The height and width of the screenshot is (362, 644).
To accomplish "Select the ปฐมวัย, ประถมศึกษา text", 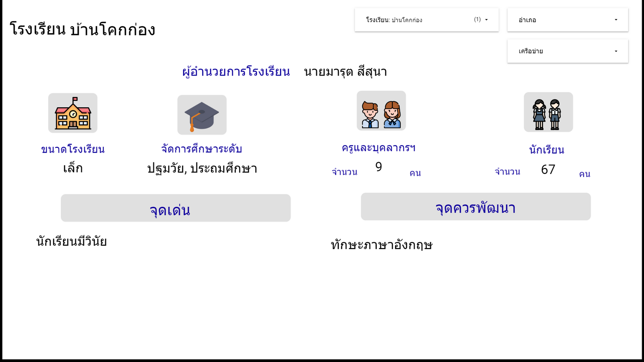I will click(202, 169).
